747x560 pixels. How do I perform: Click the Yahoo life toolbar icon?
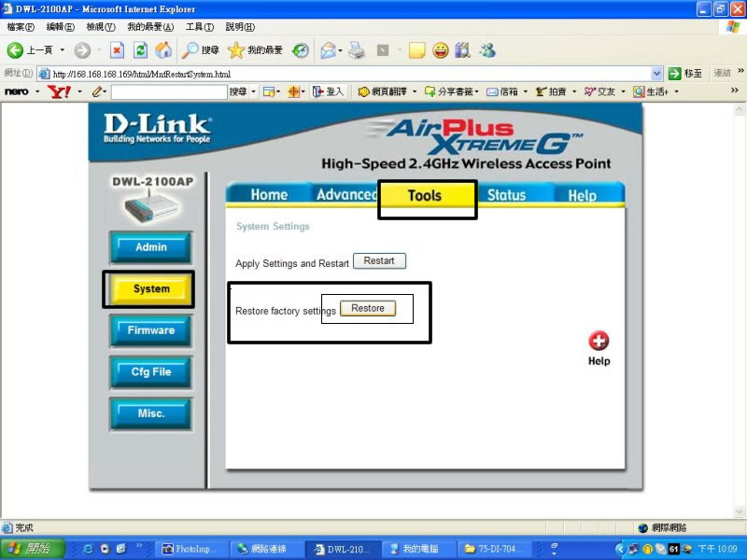click(x=639, y=91)
